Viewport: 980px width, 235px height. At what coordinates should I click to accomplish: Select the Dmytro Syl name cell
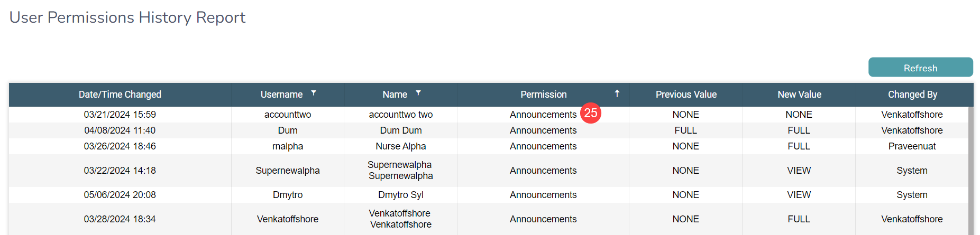[x=401, y=195]
